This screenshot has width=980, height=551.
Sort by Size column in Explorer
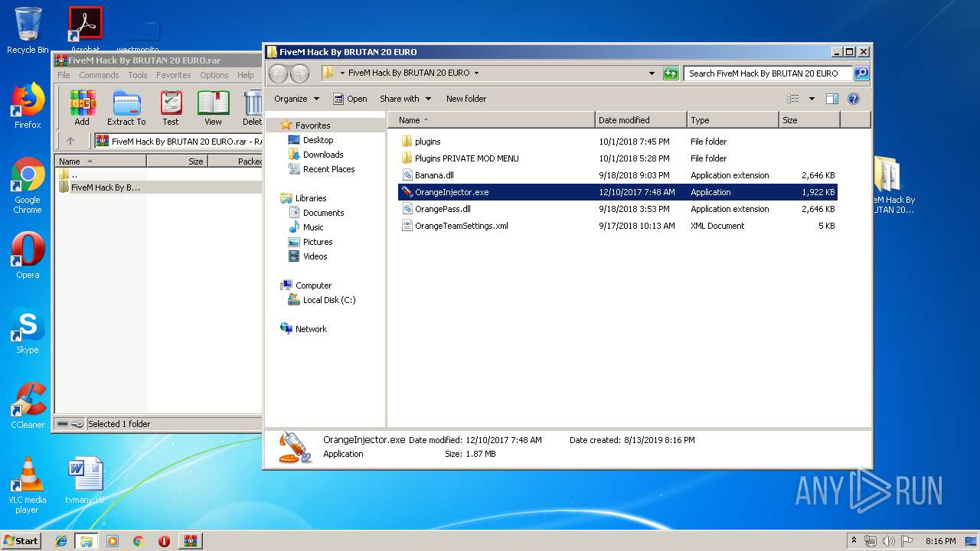(x=809, y=120)
